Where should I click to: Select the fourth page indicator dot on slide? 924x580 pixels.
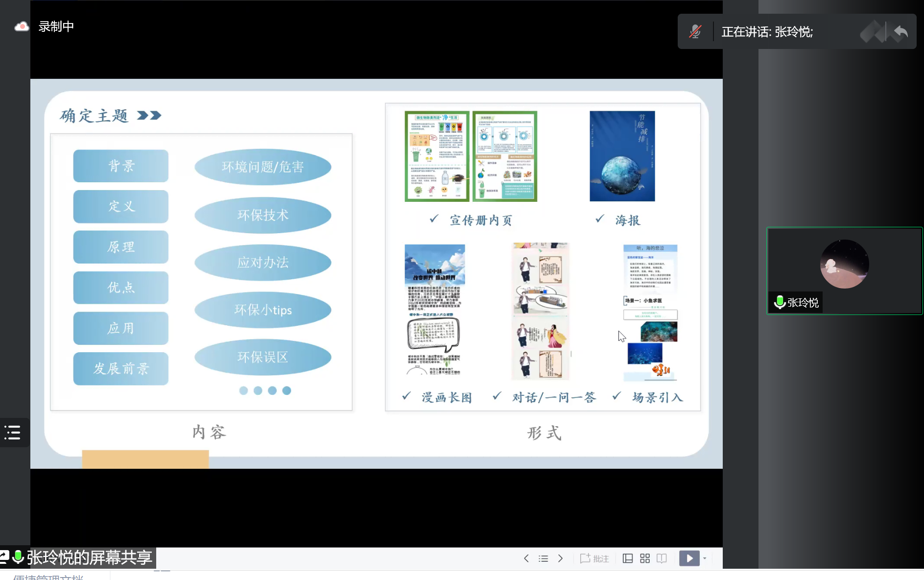point(286,390)
